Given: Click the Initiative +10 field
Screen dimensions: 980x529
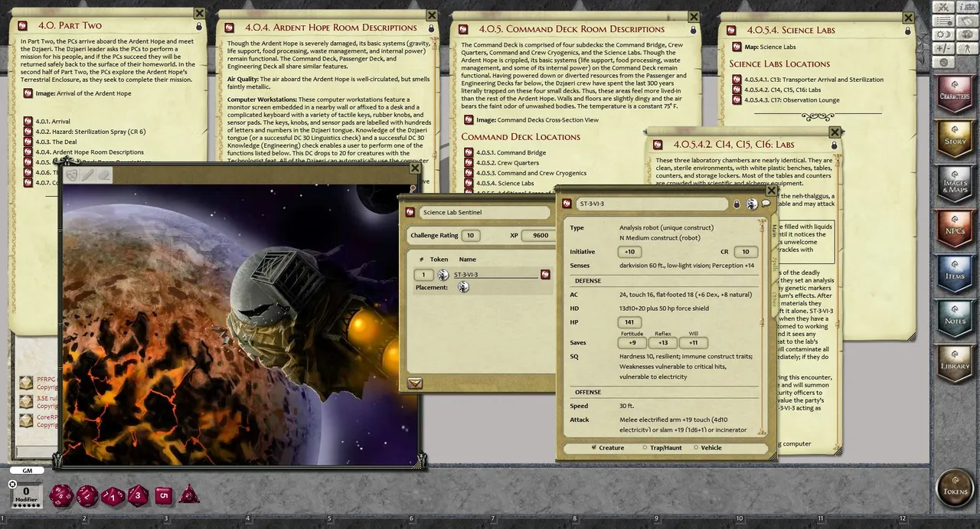Looking at the screenshot, I should coord(629,252).
